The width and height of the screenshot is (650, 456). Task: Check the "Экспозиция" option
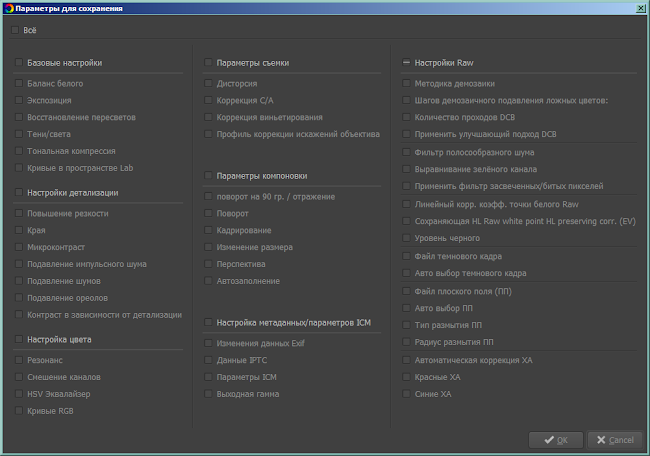click(19, 100)
